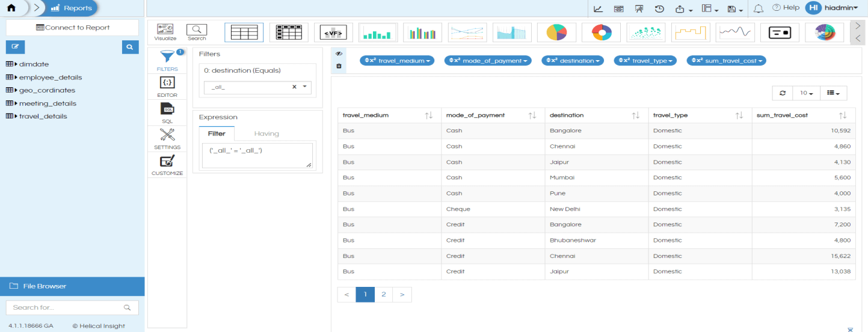Image resolution: width=868 pixels, height=332 pixels.
Task: Open the line chart icon in top bar
Action: 598,8
